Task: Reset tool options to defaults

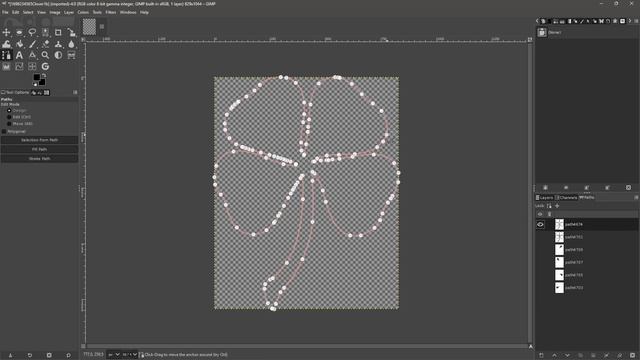Action: [69, 356]
